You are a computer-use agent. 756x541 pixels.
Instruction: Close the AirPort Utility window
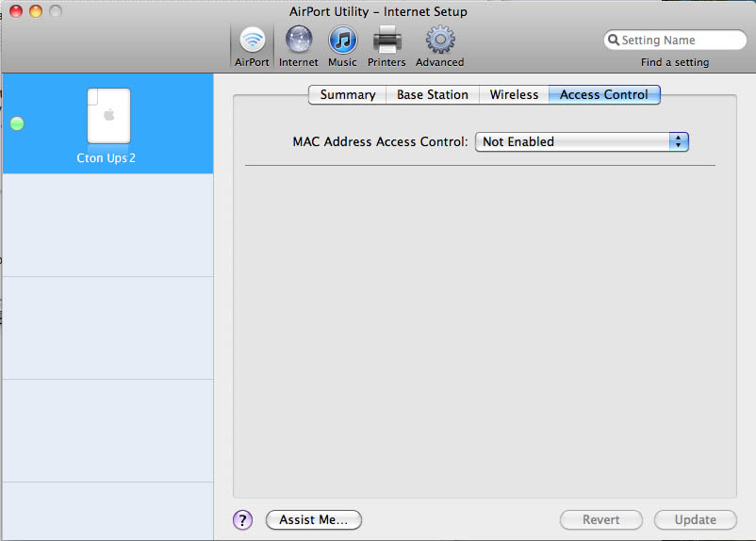[x=16, y=11]
